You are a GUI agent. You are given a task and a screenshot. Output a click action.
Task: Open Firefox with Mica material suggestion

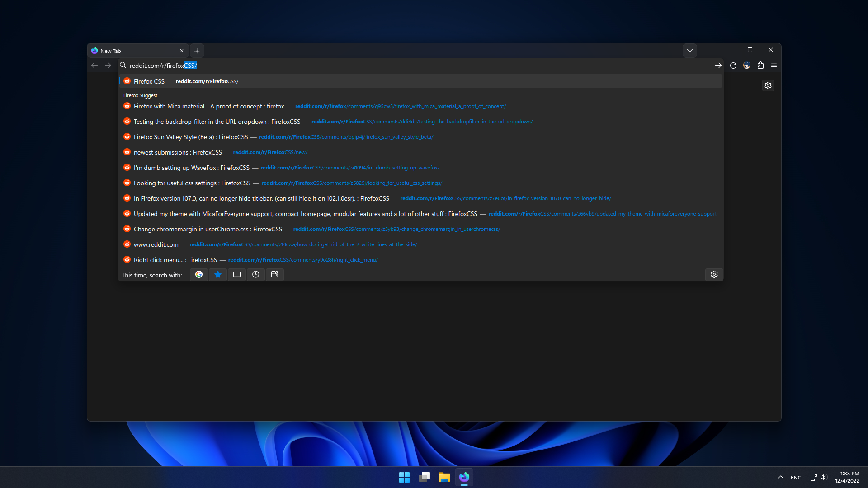click(x=420, y=106)
